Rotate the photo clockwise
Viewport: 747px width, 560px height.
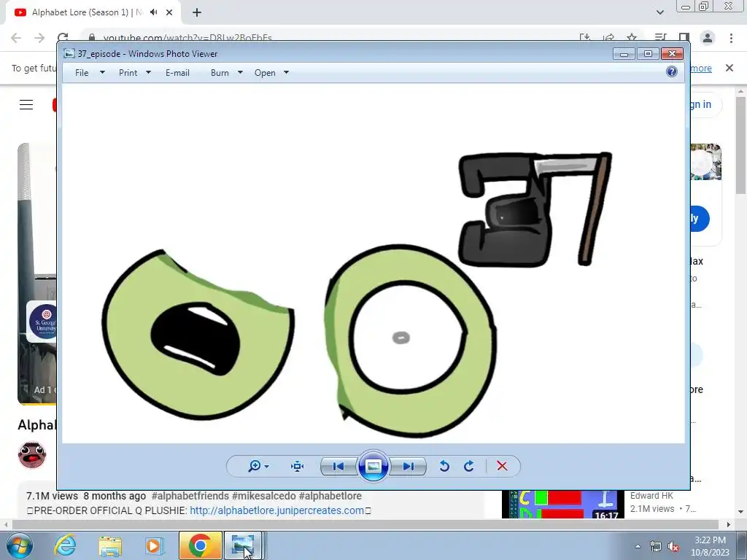pos(469,466)
